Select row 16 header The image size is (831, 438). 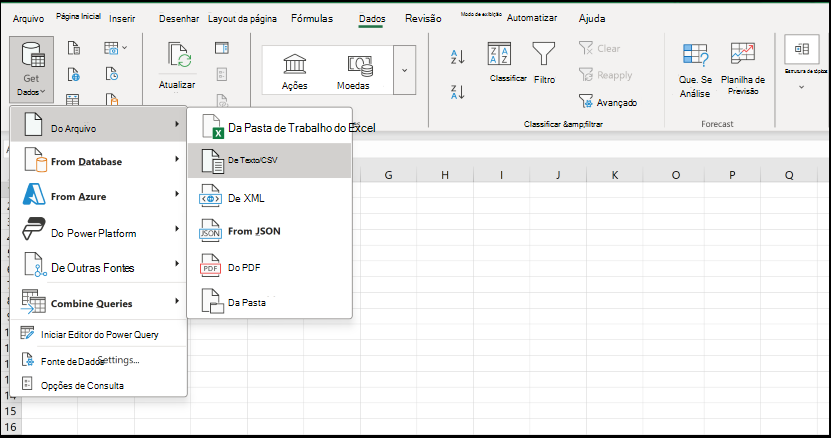click(x=11, y=427)
